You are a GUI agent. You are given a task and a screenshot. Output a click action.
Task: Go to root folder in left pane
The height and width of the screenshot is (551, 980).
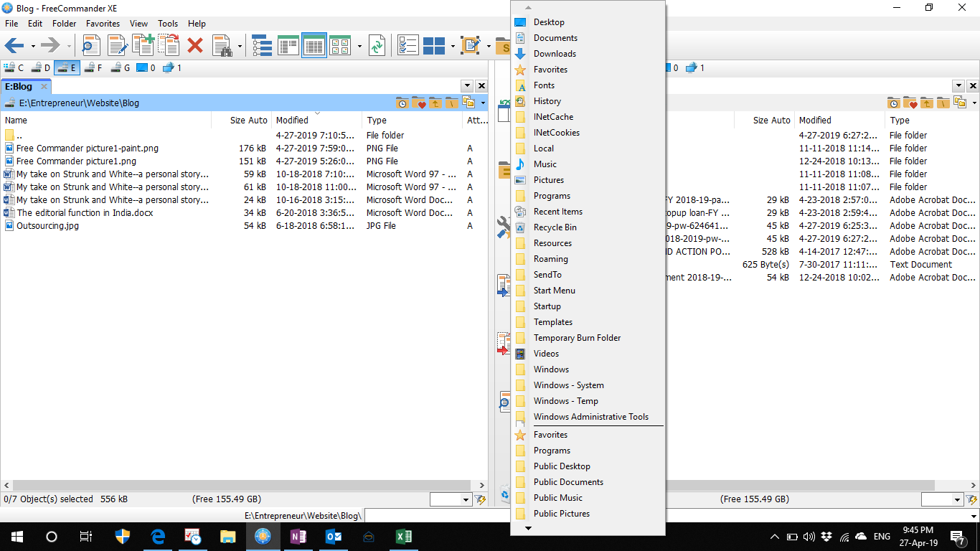click(x=451, y=103)
